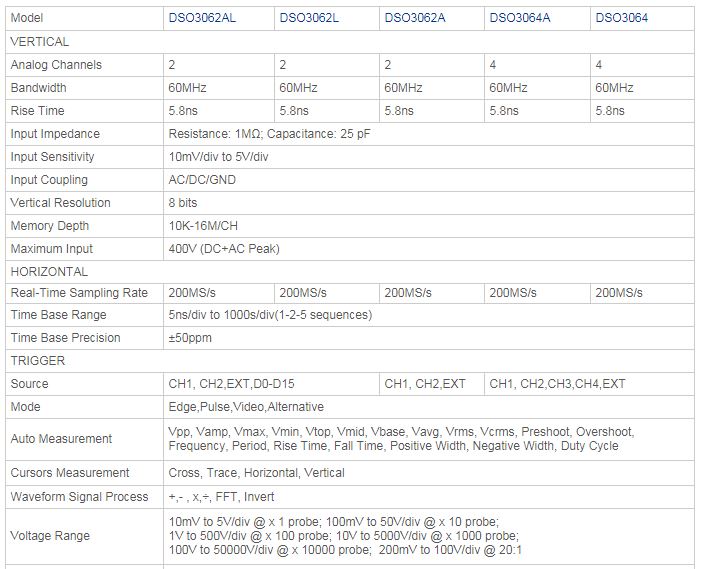702x569 pixels.
Task: Select the CH1, CH2,EXT source value
Action: [425, 384]
